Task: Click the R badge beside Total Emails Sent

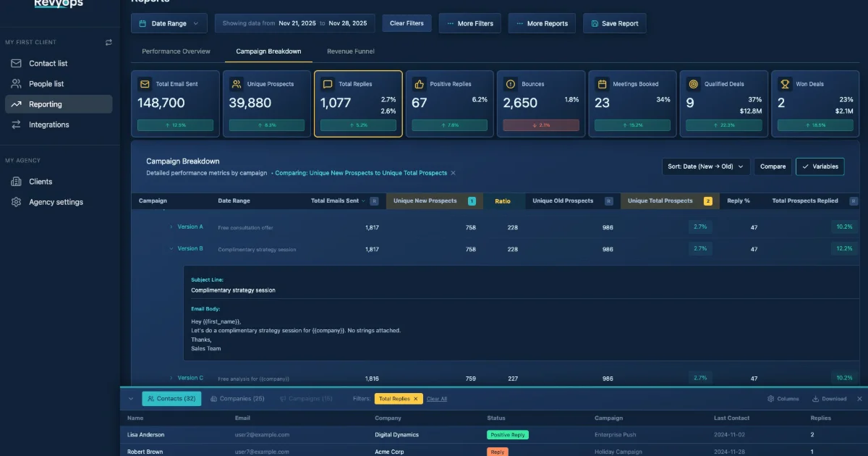Action: point(374,201)
